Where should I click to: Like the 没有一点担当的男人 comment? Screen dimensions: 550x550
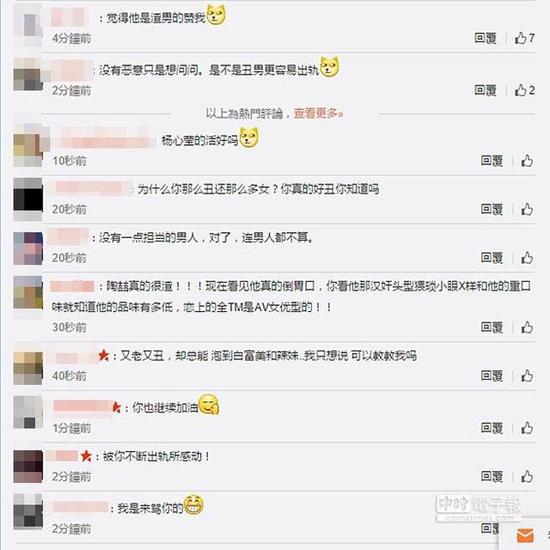click(527, 258)
